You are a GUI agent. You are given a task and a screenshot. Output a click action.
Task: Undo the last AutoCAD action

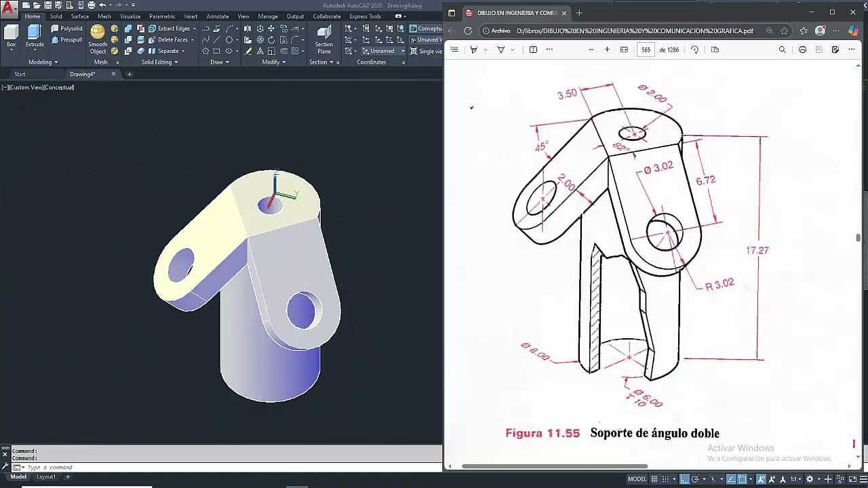pos(102,5)
